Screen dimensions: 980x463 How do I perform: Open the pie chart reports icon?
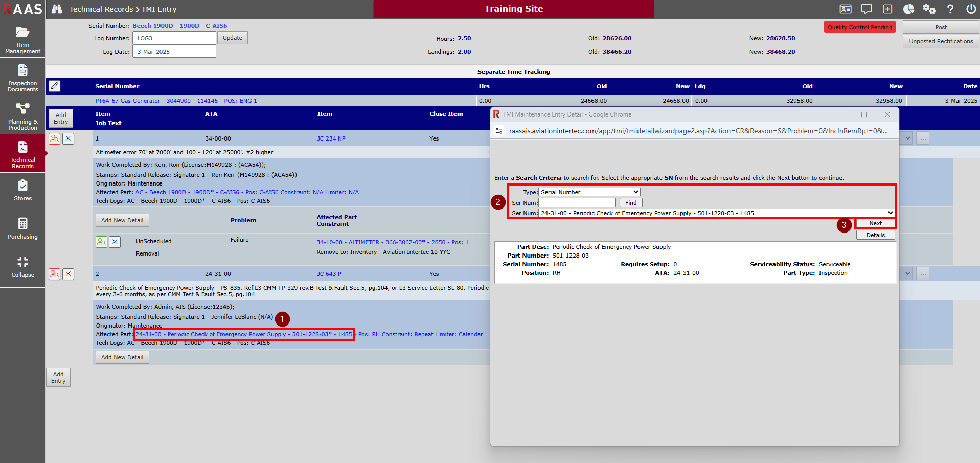pyautogui.click(x=908, y=9)
